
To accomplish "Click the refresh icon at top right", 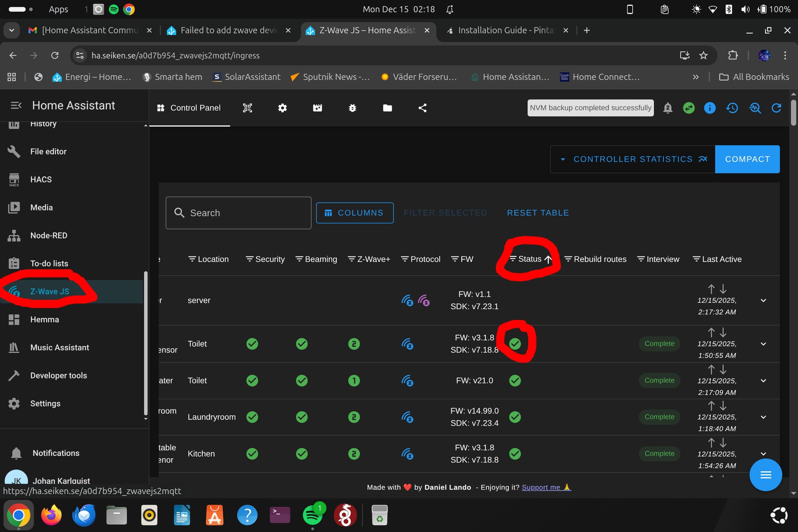I will coord(776,108).
